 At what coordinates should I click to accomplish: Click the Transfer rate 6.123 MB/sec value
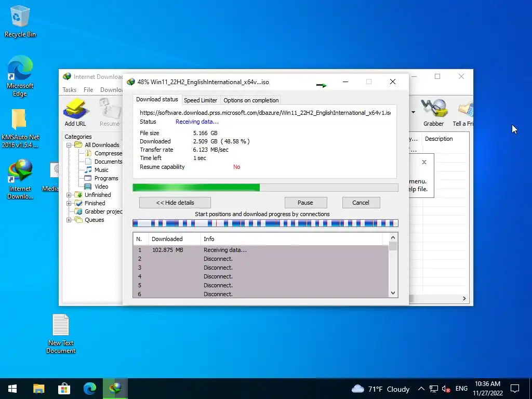click(210, 150)
